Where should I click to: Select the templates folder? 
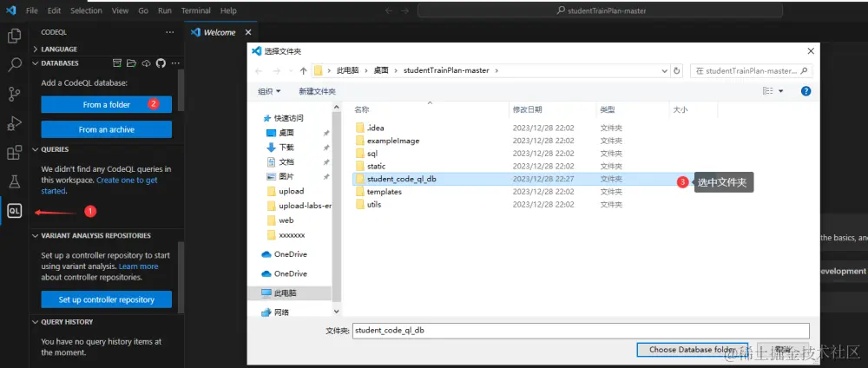pos(378,192)
